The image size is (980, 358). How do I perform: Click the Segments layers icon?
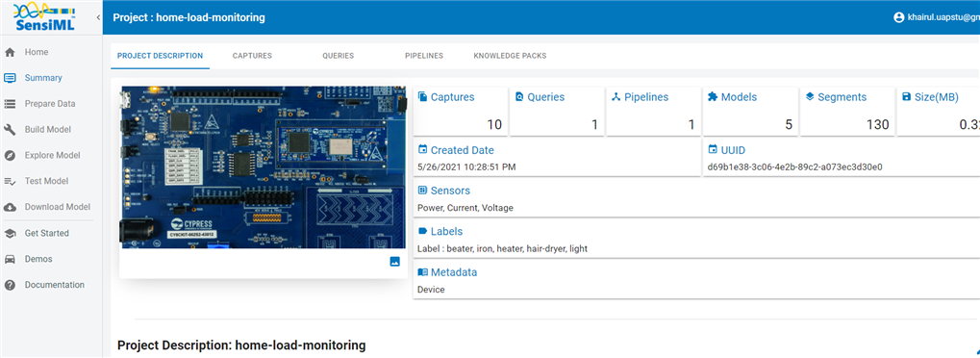(x=810, y=97)
